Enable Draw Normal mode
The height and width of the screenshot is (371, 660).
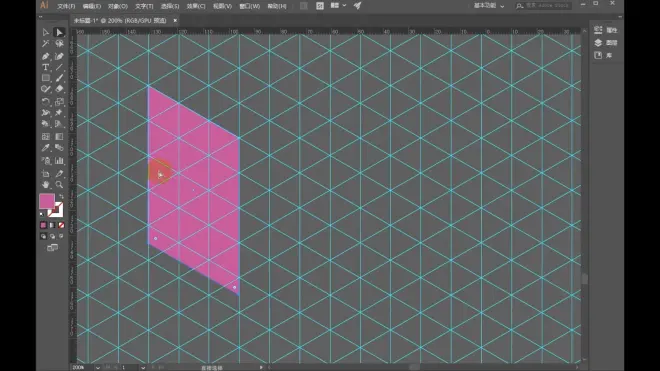43,236
